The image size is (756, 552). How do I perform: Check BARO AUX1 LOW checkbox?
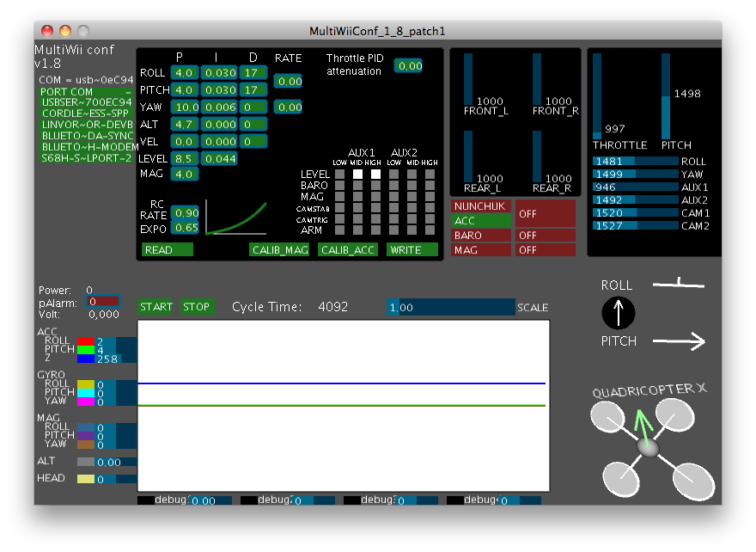[339, 186]
